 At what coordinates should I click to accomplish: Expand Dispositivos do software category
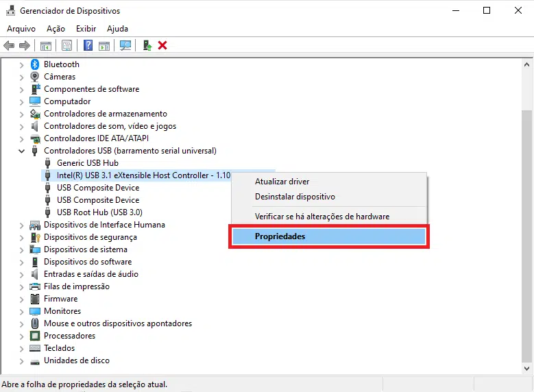click(x=21, y=262)
